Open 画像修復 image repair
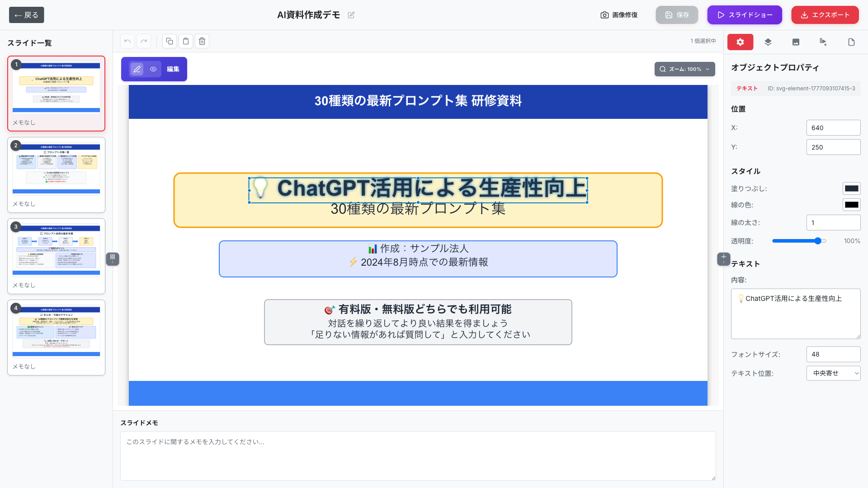Screen dimensions: 868x488 (x=619, y=15)
